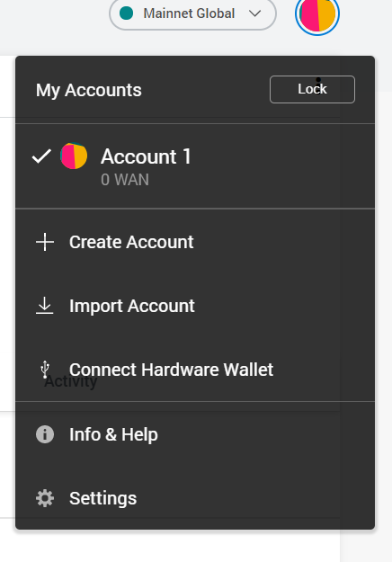Click the 0 WAN balance text
This screenshot has width=392, height=562.
(x=125, y=180)
